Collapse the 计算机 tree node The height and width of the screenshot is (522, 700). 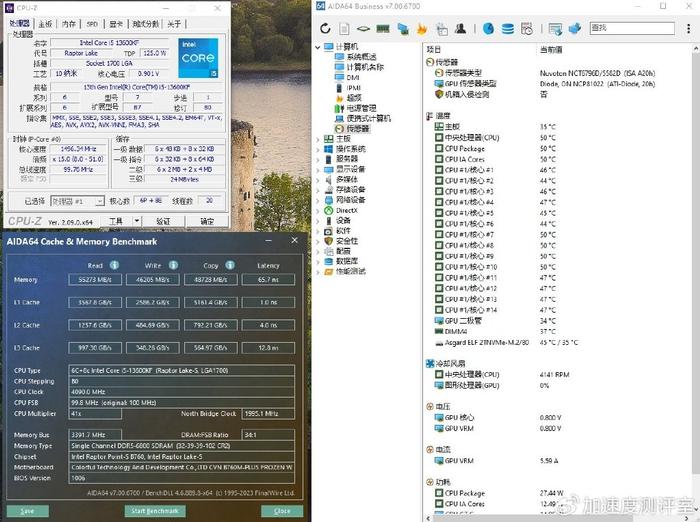point(317,46)
